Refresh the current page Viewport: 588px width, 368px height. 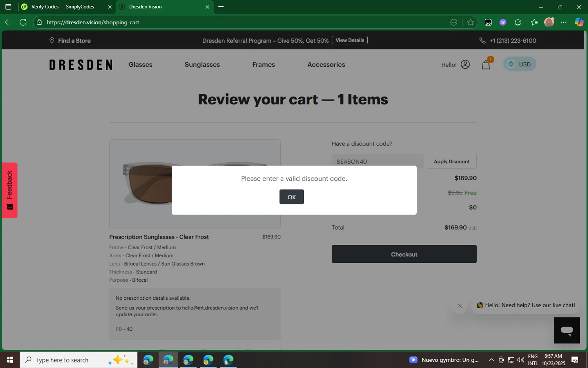coord(23,22)
